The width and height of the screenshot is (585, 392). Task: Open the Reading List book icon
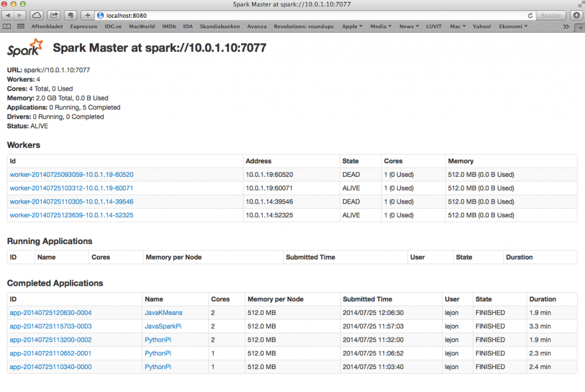tap(7, 26)
